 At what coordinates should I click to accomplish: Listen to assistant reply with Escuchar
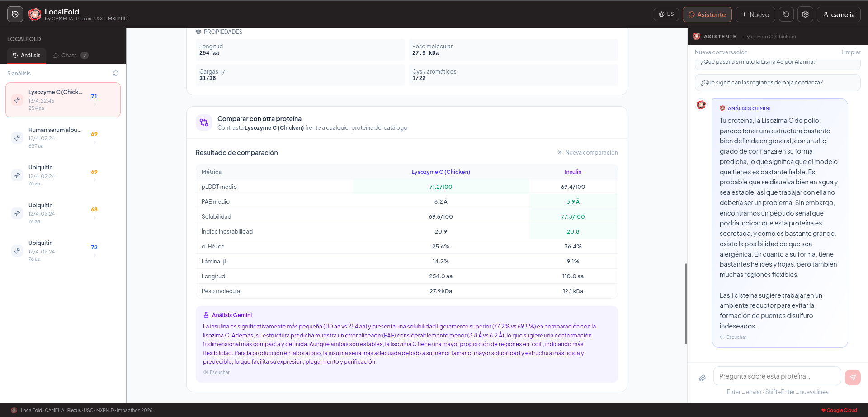[733, 337]
